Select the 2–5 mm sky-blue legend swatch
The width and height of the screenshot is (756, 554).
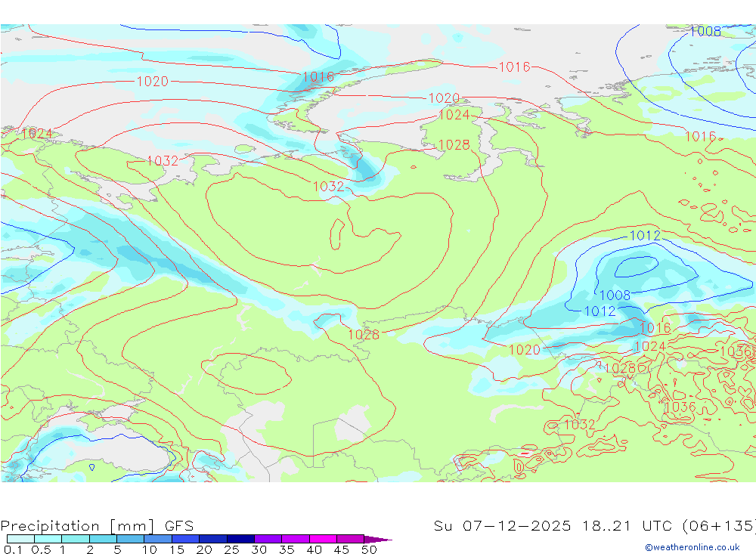[103, 539]
